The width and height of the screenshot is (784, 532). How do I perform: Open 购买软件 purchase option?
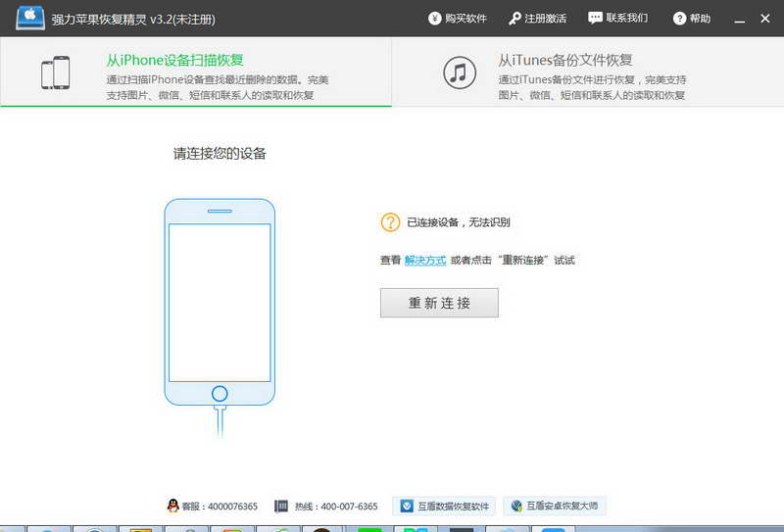click(x=458, y=19)
